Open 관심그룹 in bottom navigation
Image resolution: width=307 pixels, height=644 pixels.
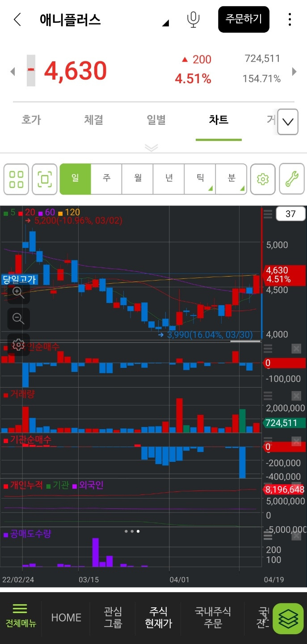113,618
